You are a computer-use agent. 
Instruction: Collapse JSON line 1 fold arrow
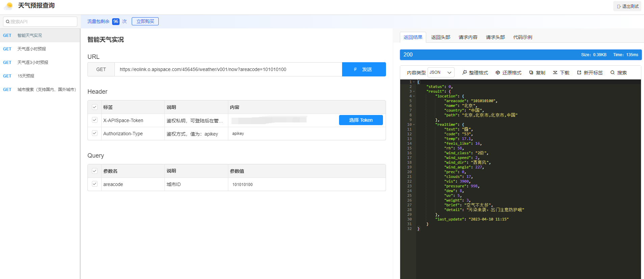point(414,82)
